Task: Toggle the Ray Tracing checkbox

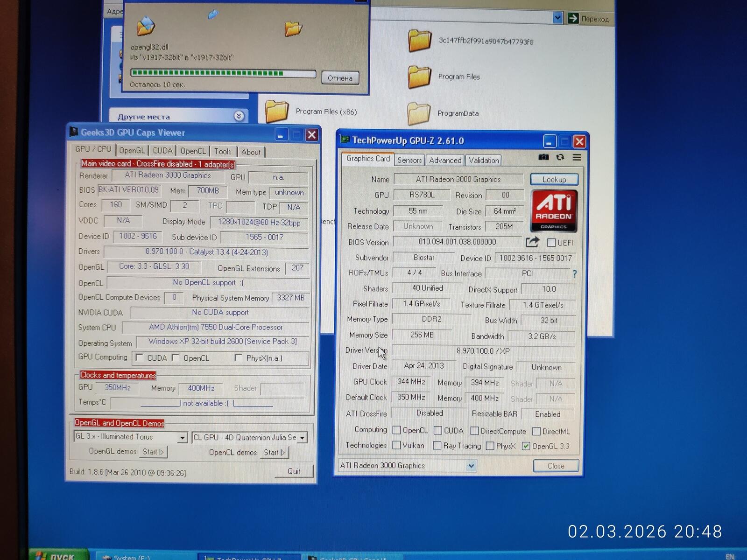Action: tap(437, 446)
